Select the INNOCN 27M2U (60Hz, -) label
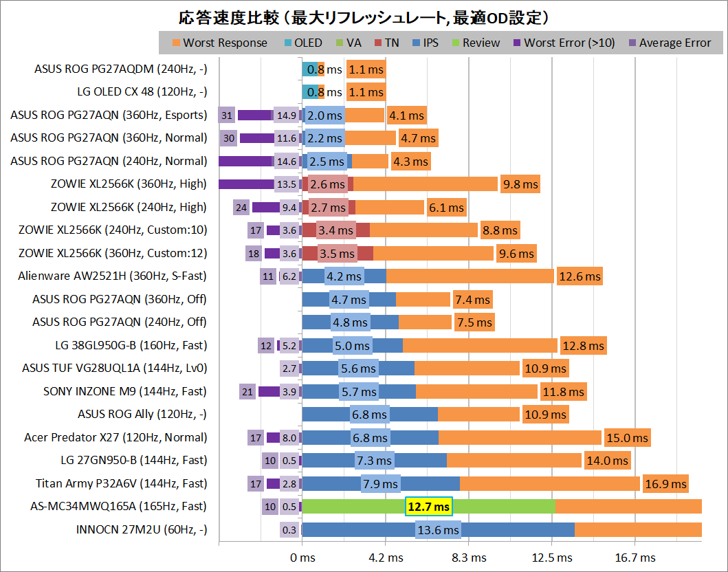The width and height of the screenshot is (728, 572). click(142, 530)
